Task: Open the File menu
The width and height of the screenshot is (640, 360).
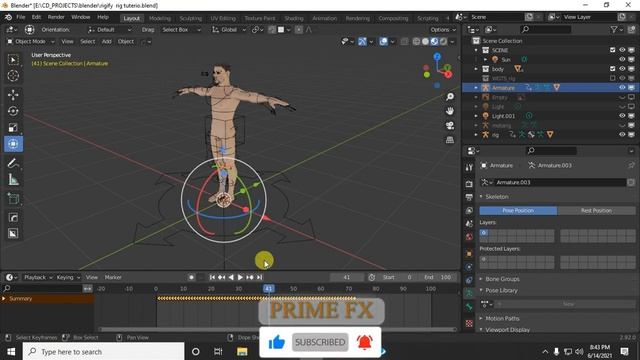Action: (x=21, y=17)
